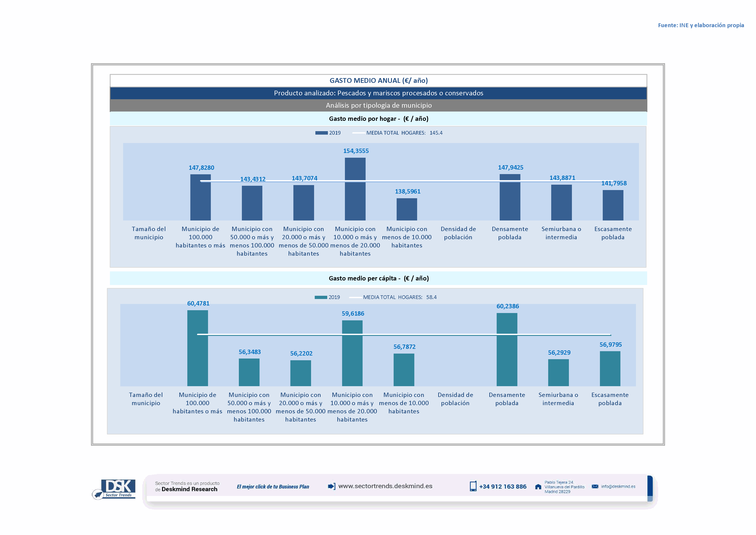
Task: Click the house address icon in footer
Action: (x=538, y=487)
